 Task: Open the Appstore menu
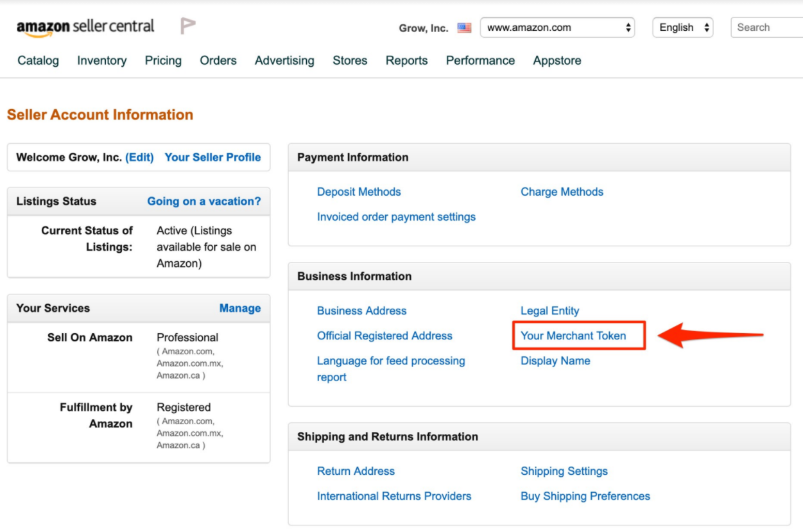(x=557, y=60)
